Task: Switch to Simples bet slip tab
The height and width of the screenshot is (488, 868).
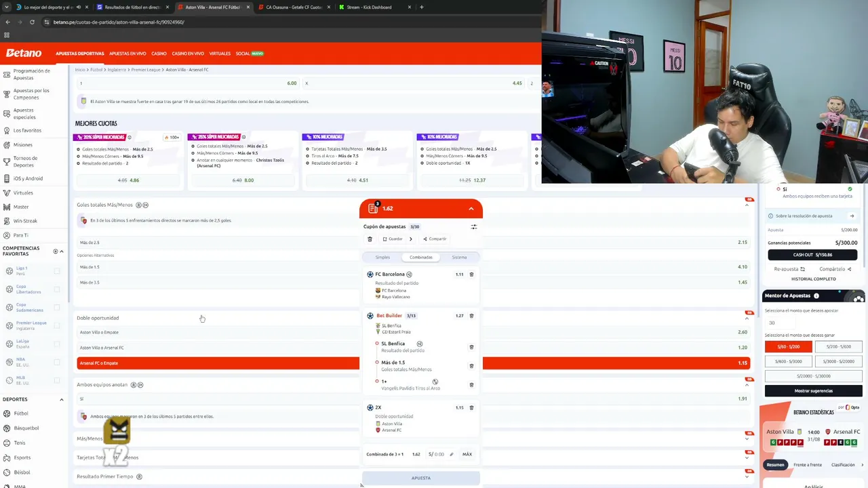Action: pyautogui.click(x=382, y=258)
